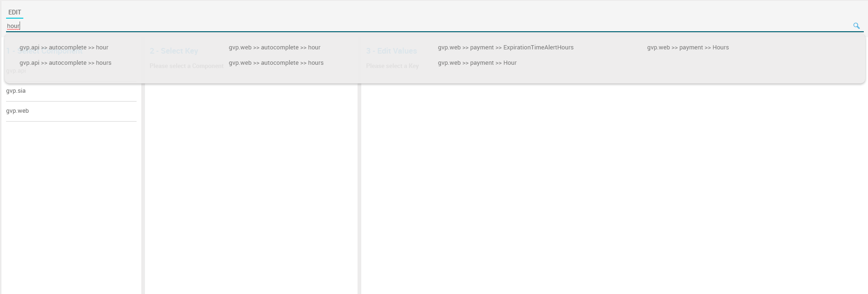Select suggestion gvp.api >> autocomplete >> hours

click(65, 63)
